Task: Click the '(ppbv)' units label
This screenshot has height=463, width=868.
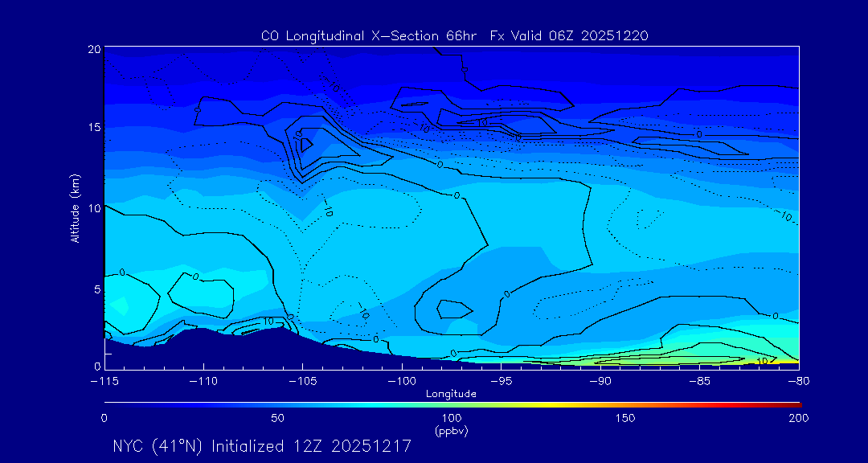Action: point(451,431)
